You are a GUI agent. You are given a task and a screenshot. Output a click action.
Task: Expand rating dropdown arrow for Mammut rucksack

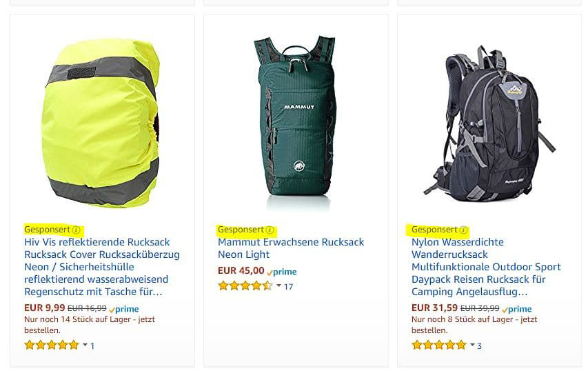point(278,285)
